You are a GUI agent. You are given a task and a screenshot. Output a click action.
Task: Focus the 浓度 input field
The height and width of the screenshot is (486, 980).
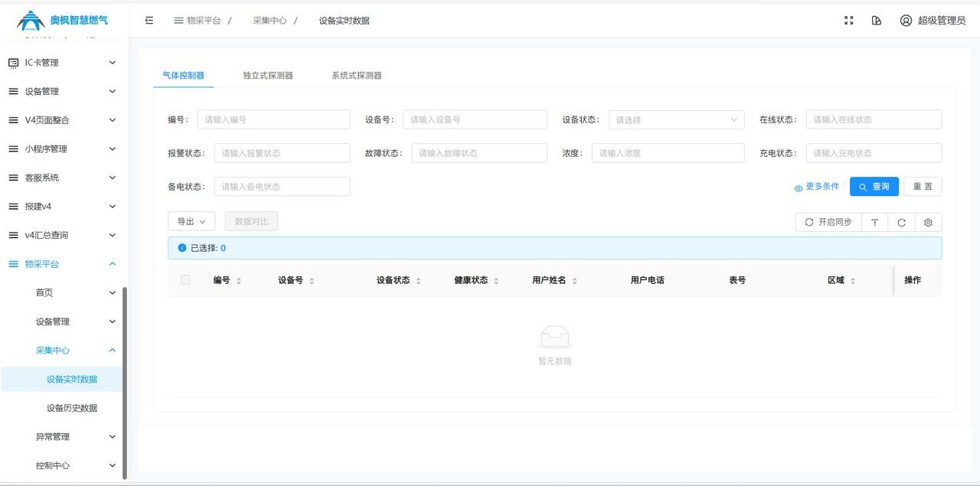668,153
